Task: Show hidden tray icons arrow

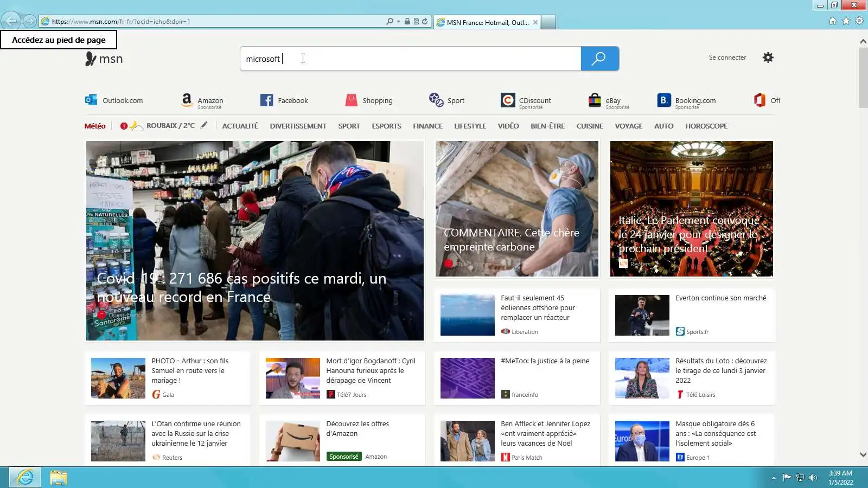Action: (774, 478)
